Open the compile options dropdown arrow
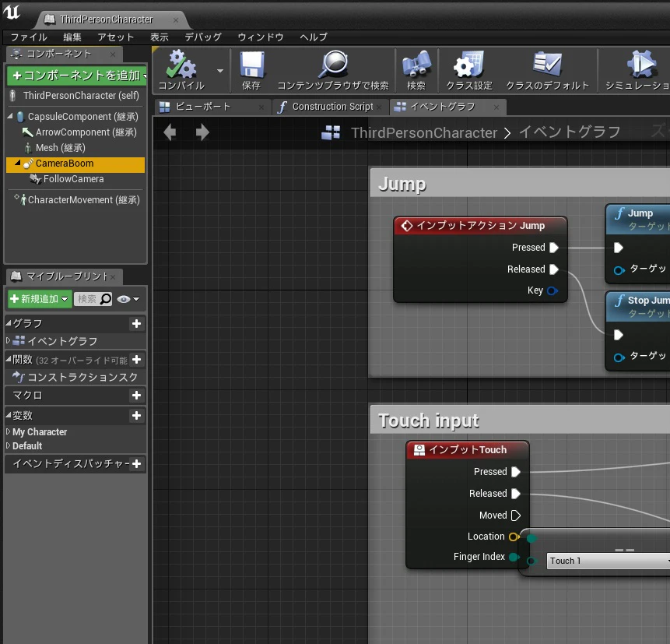This screenshot has height=644, width=670. [220, 71]
